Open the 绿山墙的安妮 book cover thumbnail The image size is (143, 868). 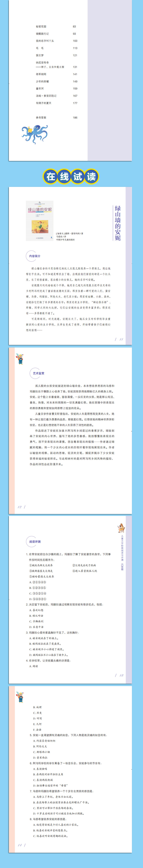(x=40, y=221)
